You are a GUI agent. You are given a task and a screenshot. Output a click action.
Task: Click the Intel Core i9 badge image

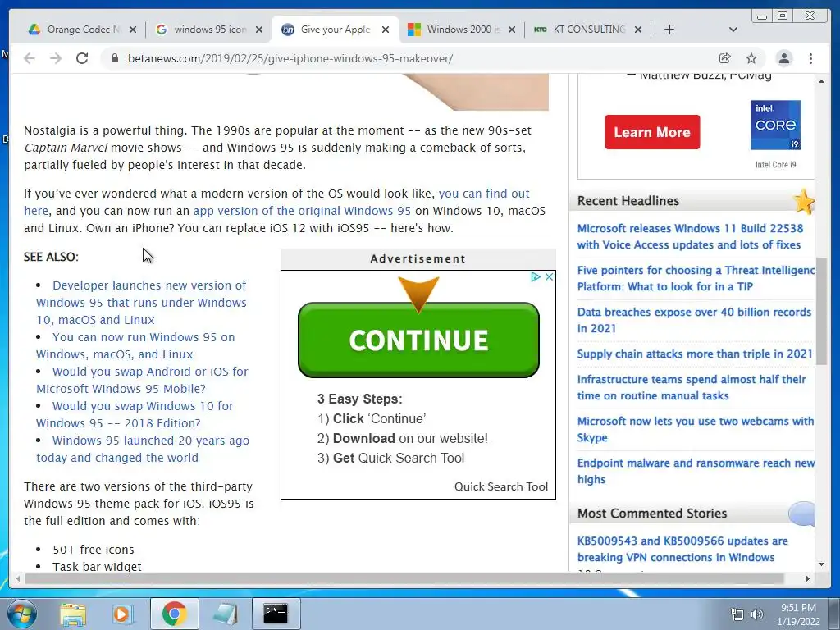[x=775, y=125]
